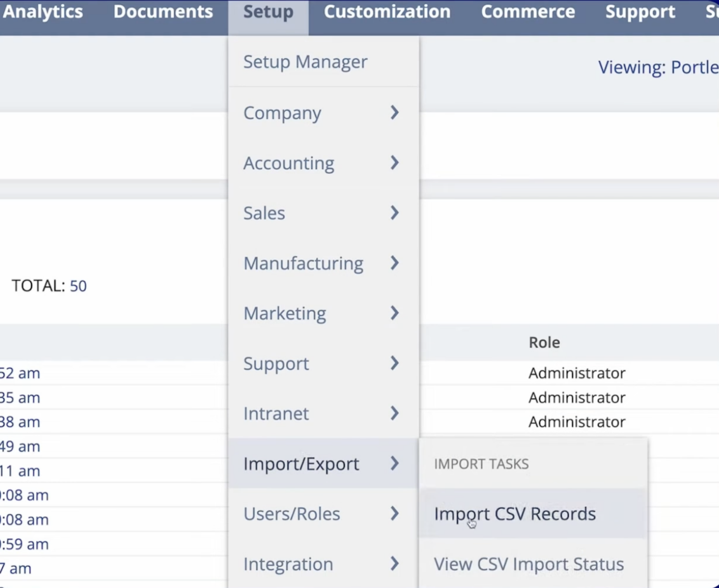Select View CSV Import Status
Image resolution: width=719 pixels, height=588 pixels.
[x=528, y=564]
